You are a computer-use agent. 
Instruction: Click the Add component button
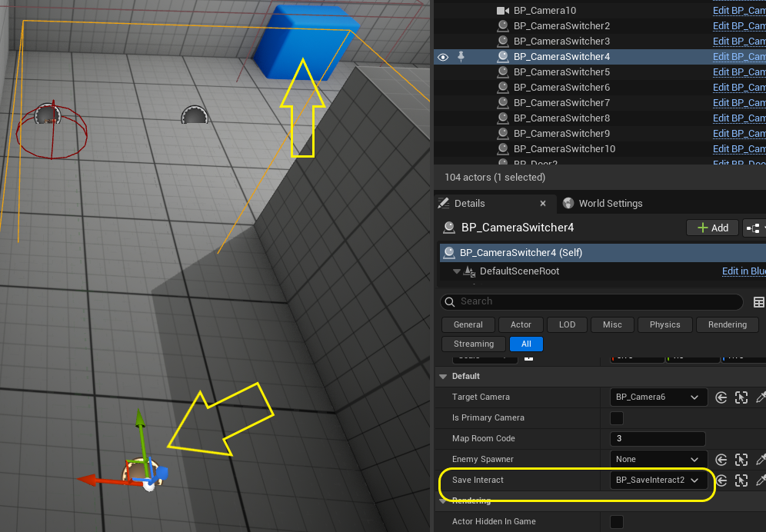pyautogui.click(x=712, y=228)
